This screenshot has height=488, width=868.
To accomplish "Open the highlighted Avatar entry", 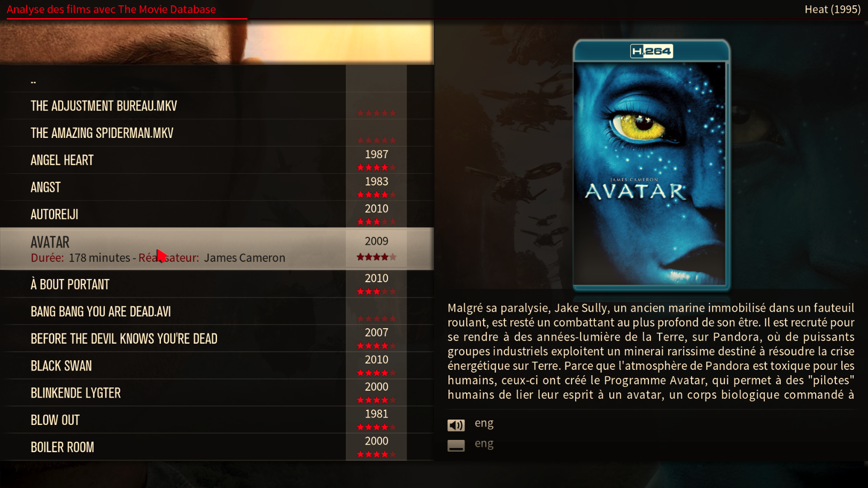I will (216, 249).
